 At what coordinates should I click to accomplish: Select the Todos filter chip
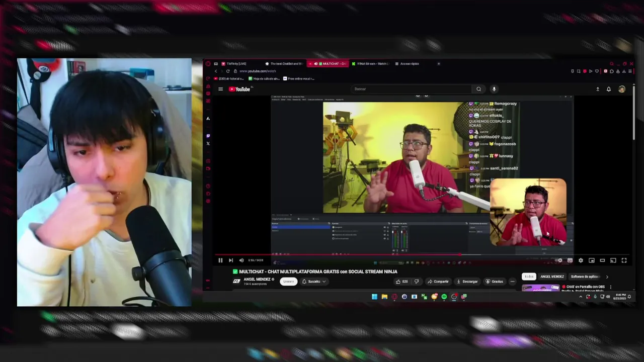point(529,277)
